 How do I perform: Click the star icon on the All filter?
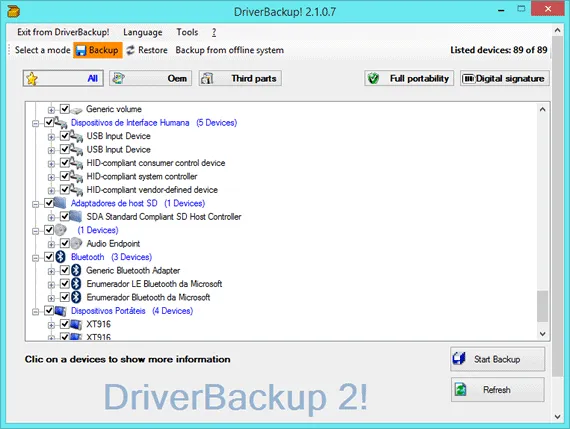pyautogui.click(x=32, y=79)
